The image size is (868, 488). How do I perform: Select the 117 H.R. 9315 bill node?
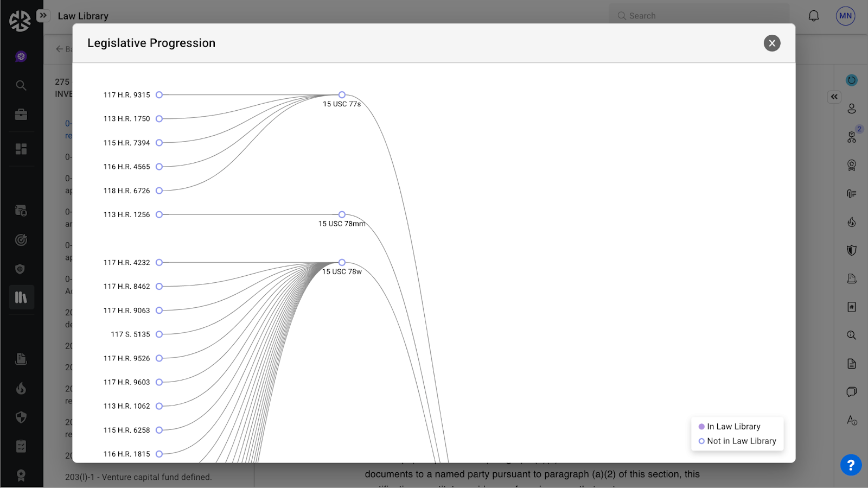tap(159, 95)
